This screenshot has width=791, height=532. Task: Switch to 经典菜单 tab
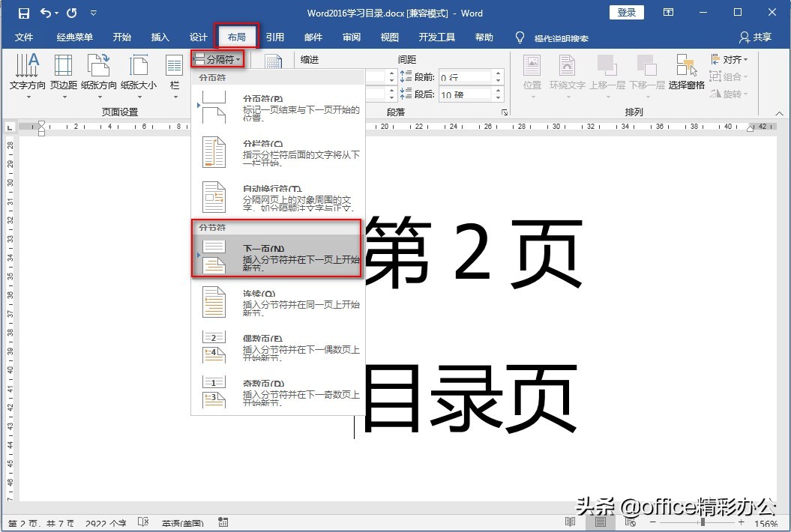pyautogui.click(x=75, y=37)
